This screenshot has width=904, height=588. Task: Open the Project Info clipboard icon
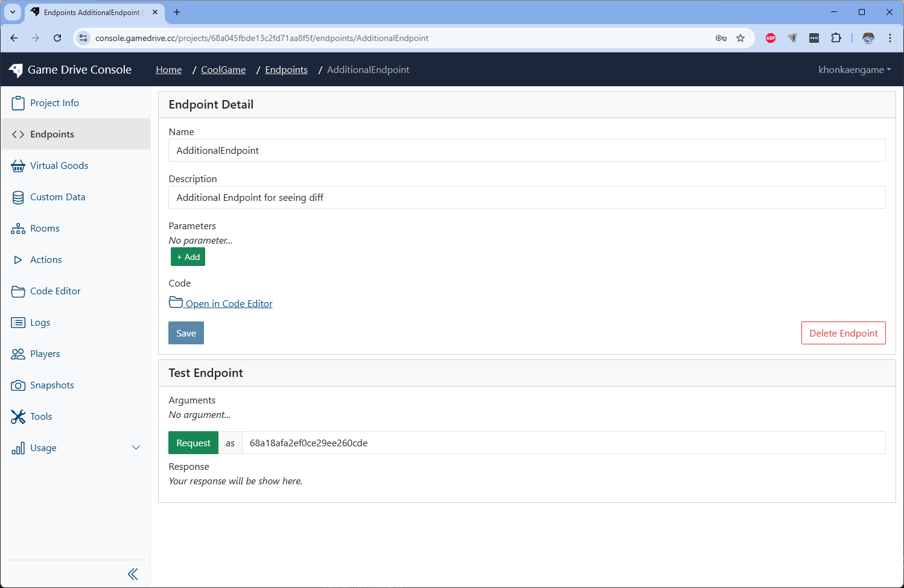click(x=18, y=103)
